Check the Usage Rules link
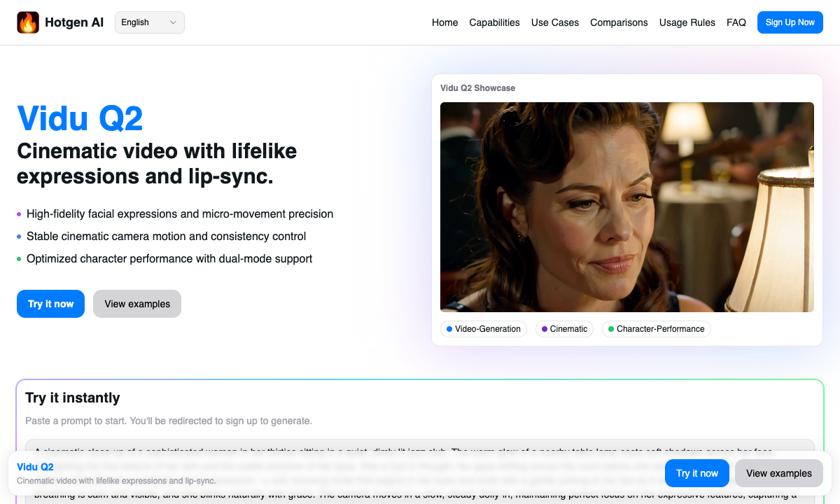The width and height of the screenshot is (840, 504). [687, 22]
